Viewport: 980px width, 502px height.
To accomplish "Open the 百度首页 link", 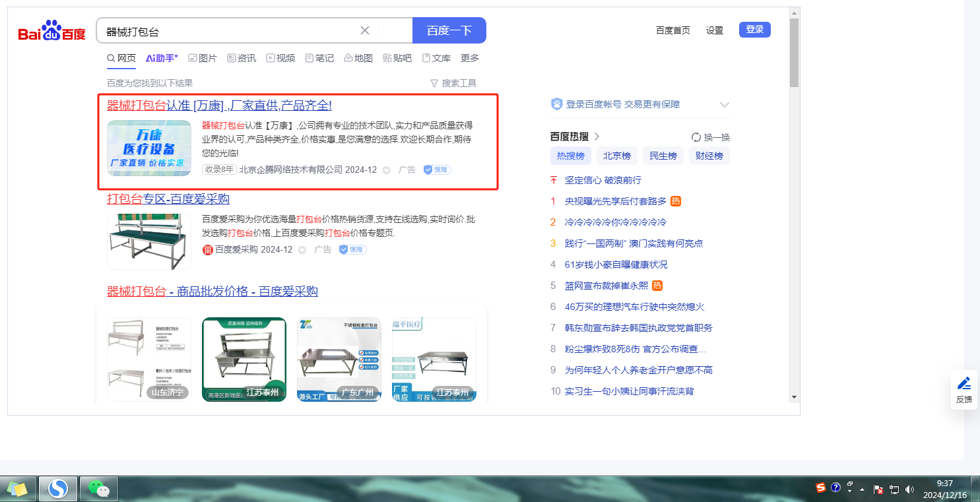I will point(673,30).
